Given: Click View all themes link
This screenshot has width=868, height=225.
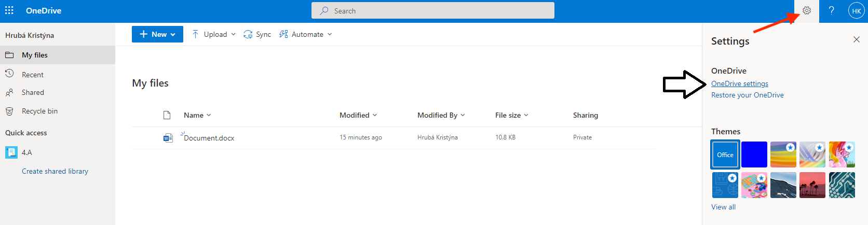Looking at the screenshot, I should (x=723, y=207).
